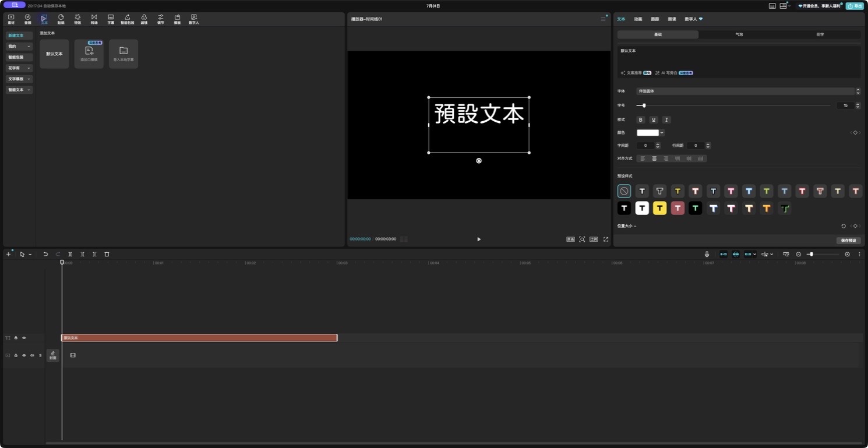Expand the 我的 sidebar category
The image size is (868, 448).
(x=19, y=46)
